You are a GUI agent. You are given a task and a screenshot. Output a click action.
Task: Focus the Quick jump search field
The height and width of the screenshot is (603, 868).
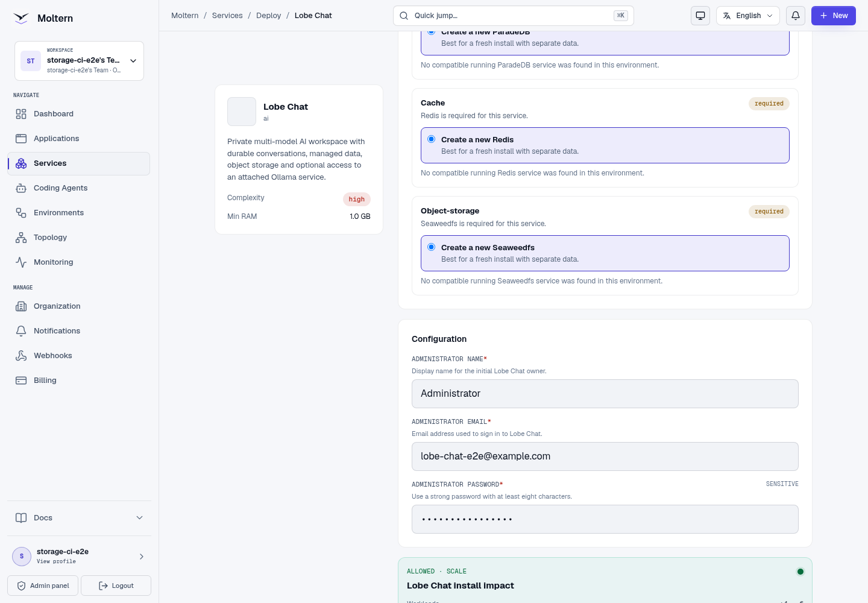(x=514, y=16)
